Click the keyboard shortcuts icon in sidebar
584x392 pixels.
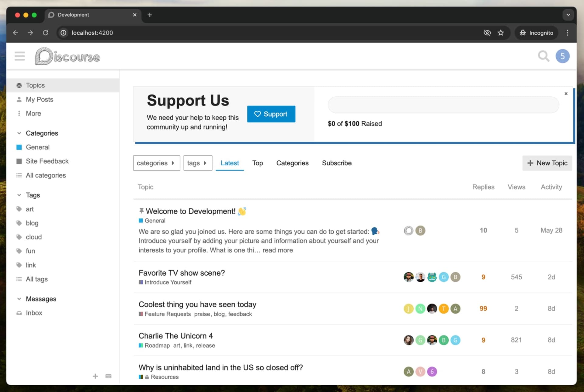pyautogui.click(x=108, y=376)
